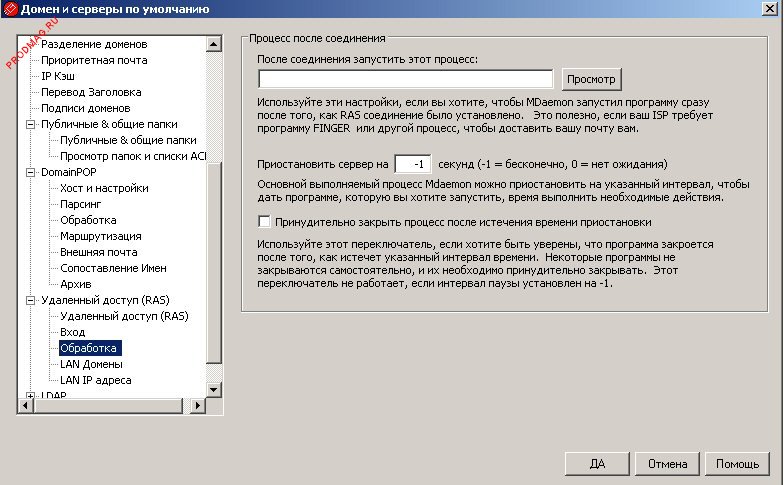The image size is (784, 485).
Task: Click the process path input field
Action: click(x=405, y=79)
